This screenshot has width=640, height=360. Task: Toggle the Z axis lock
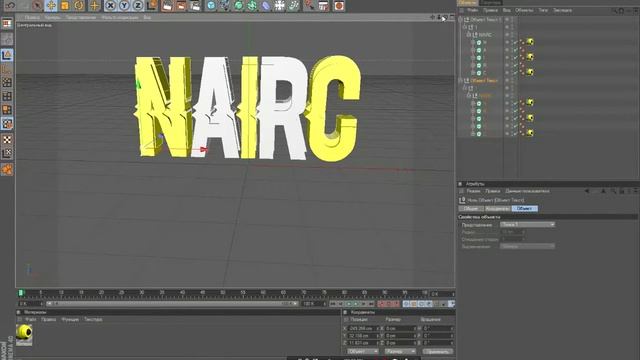pos(138,5)
